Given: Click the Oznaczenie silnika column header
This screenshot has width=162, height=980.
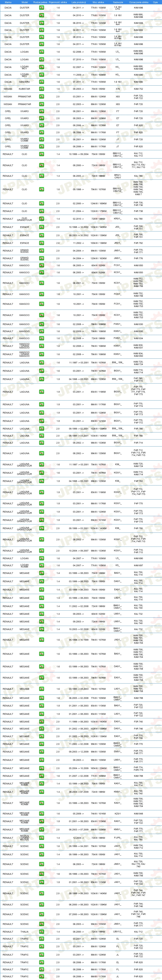Looking at the screenshot, I should (138, 2).
